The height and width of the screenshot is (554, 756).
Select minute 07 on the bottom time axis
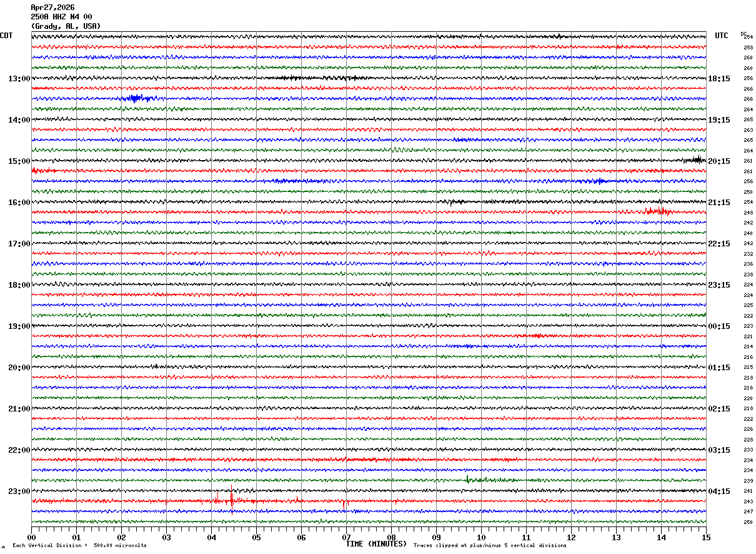(x=346, y=537)
